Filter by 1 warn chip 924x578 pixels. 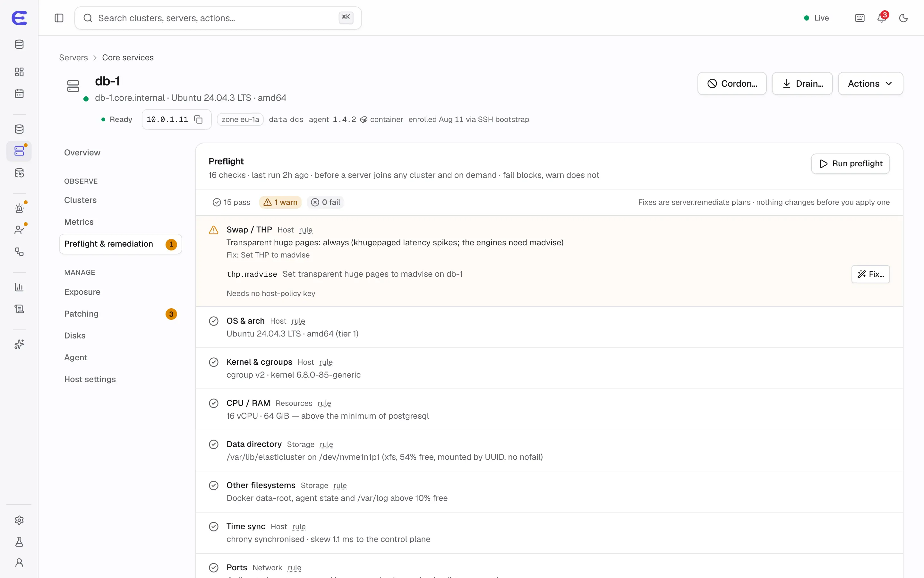coord(280,202)
